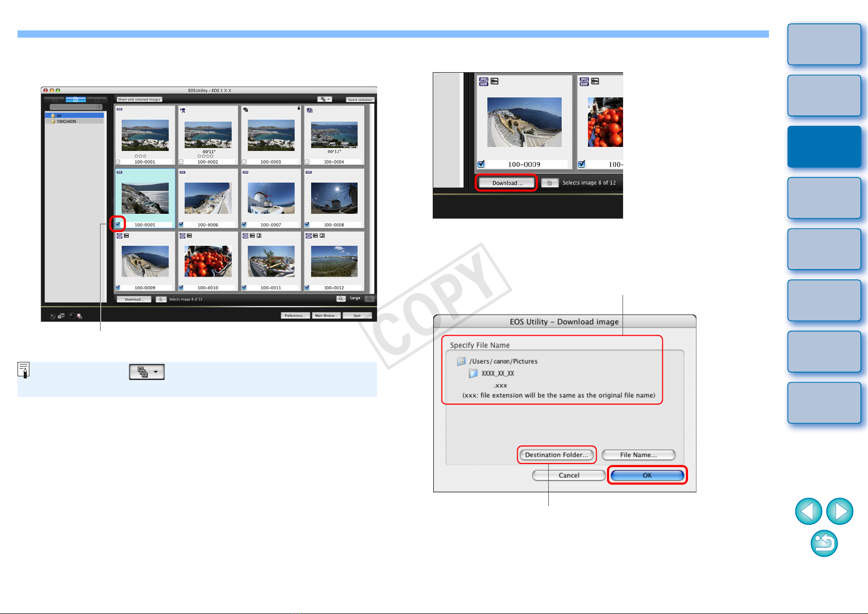Click the 100-0007 windmill thumbnail

click(x=271, y=198)
